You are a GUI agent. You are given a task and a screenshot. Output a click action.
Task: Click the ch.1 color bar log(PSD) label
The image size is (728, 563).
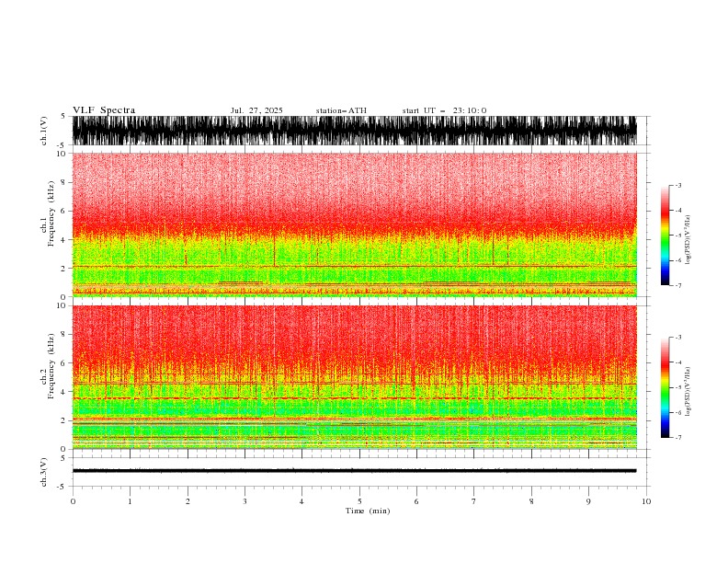(688, 240)
